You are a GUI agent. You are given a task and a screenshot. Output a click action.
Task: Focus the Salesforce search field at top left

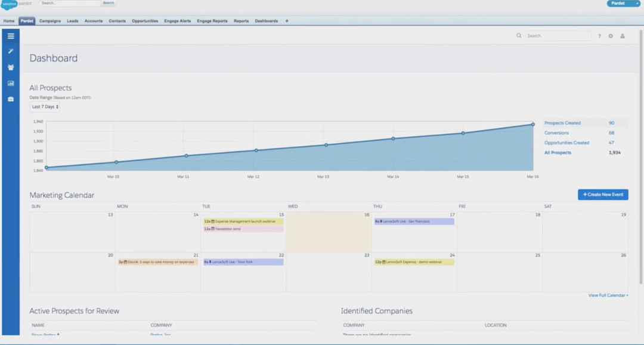(x=70, y=3)
